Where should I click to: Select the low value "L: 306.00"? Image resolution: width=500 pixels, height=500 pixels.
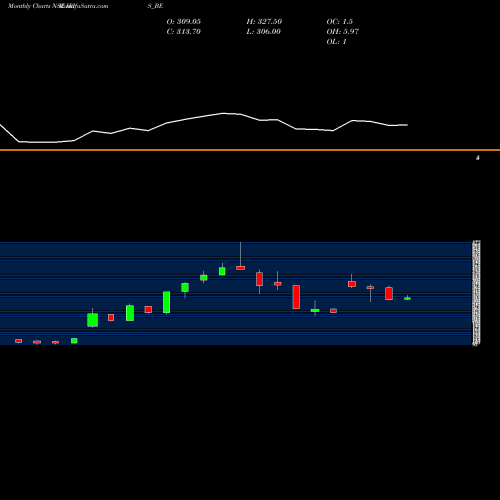(x=264, y=32)
